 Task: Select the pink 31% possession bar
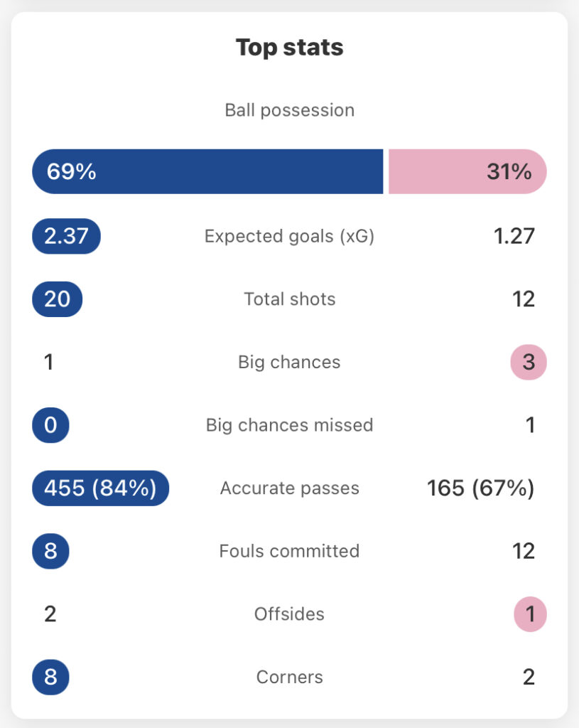467,171
